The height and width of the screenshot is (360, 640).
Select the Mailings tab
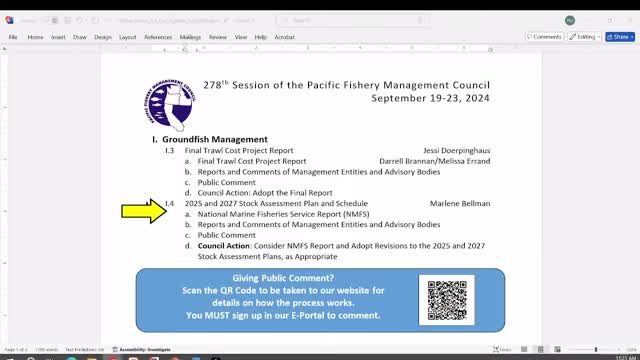click(190, 37)
